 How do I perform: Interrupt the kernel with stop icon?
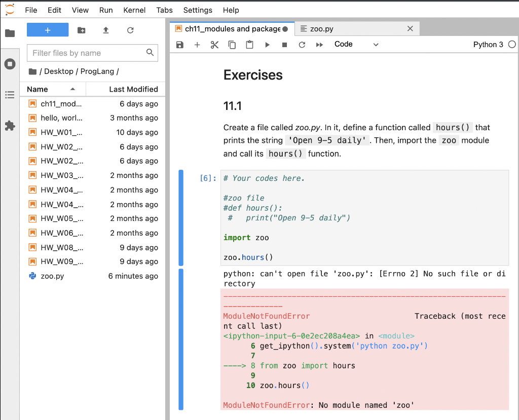(x=284, y=45)
